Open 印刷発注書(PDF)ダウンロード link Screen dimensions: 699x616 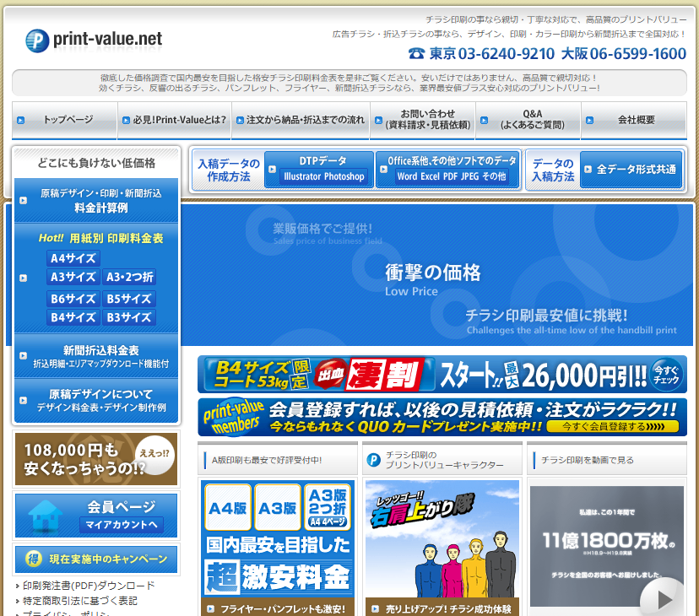coord(89,586)
